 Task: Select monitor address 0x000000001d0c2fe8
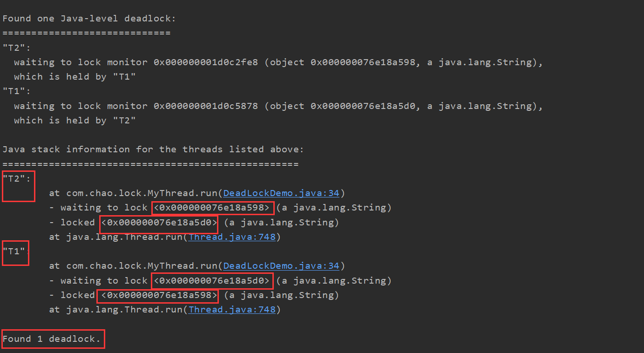point(206,62)
